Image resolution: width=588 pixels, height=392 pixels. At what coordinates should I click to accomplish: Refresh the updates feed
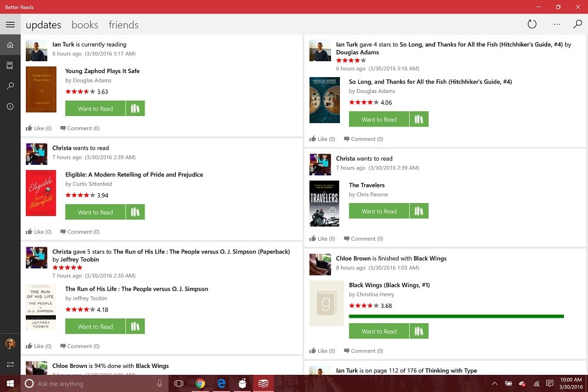(x=532, y=24)
